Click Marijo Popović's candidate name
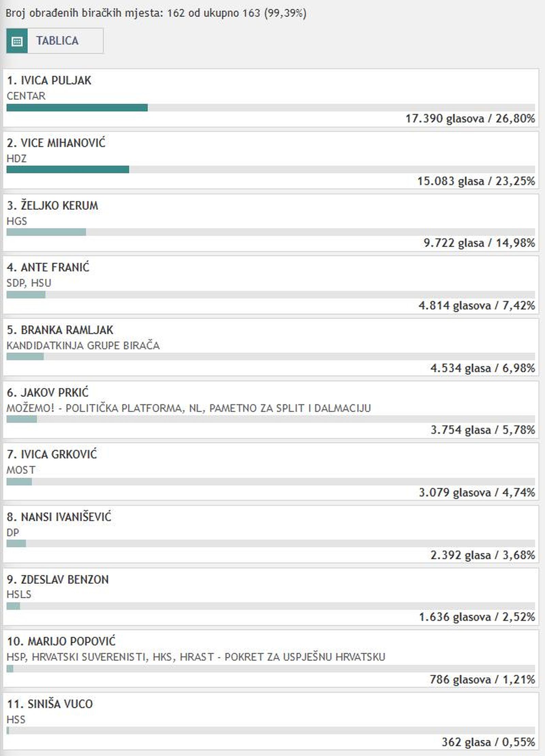Image resolution: width=545 pixels, height=756 pixels. pyautogui.click(x=61, y=641)
